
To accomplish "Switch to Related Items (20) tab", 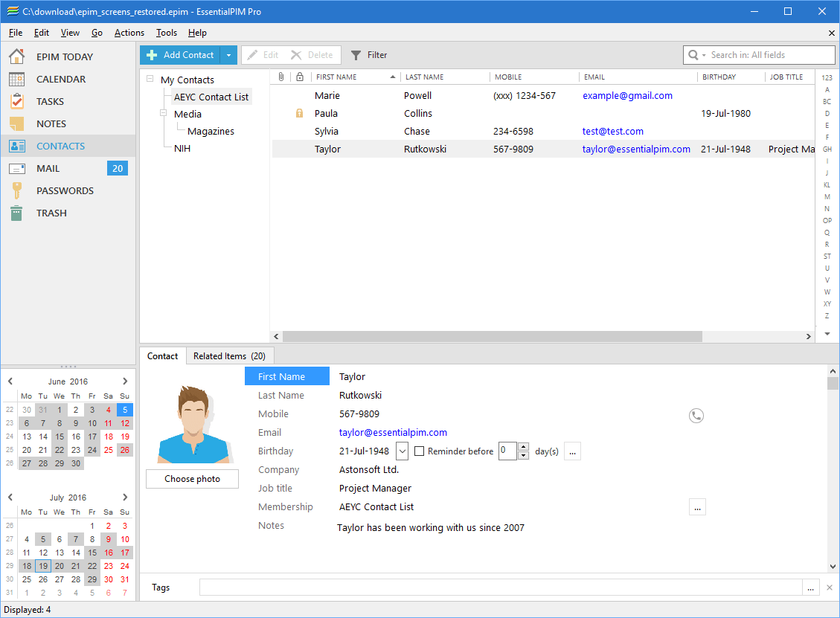I will (229, 356).
